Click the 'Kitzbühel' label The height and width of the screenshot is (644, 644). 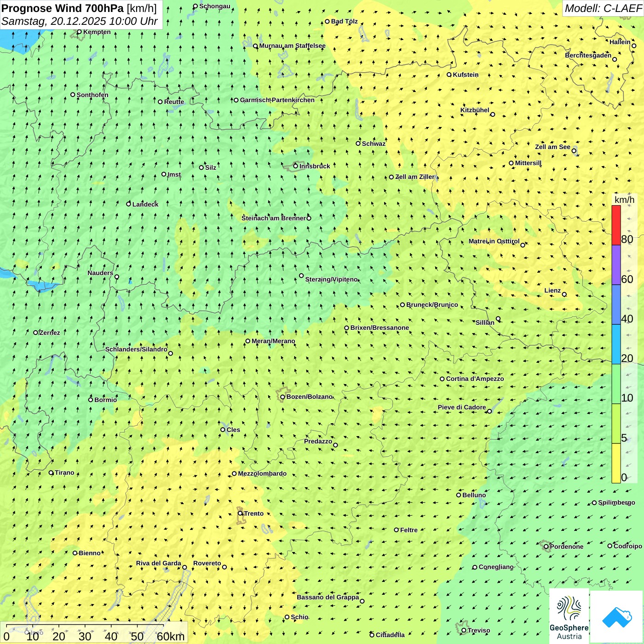tap(475, 110)
